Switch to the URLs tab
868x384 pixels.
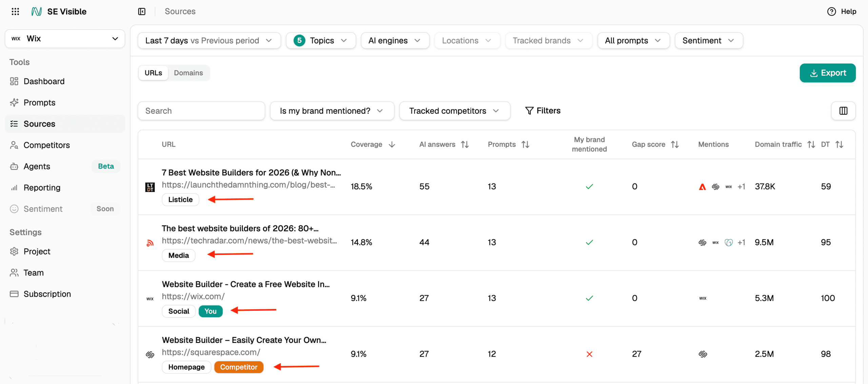[x=153, y=73]
